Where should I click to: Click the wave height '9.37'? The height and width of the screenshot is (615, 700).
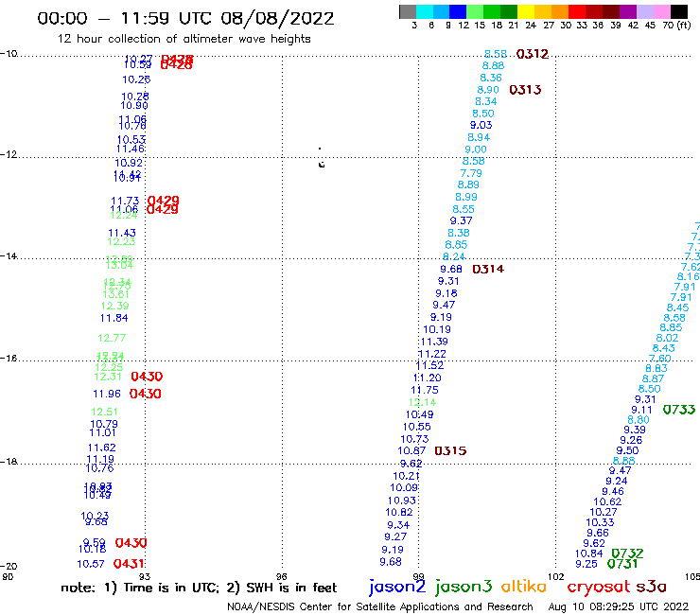(x=461, y=220)
